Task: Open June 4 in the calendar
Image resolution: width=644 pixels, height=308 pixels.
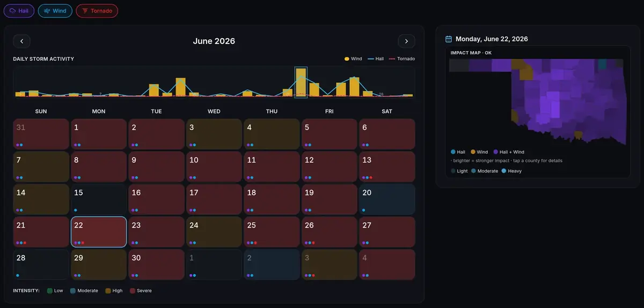Action: pyautogui.click(x=272, y=134)
